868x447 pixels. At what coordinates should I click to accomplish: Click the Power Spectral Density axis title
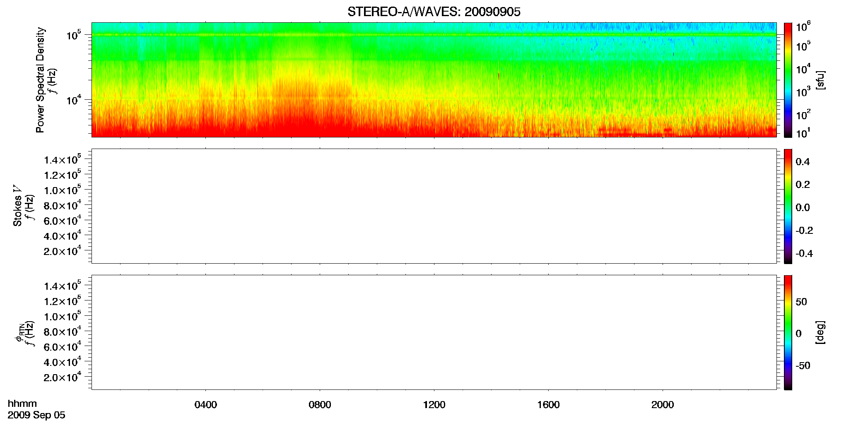tap(40, 80)
